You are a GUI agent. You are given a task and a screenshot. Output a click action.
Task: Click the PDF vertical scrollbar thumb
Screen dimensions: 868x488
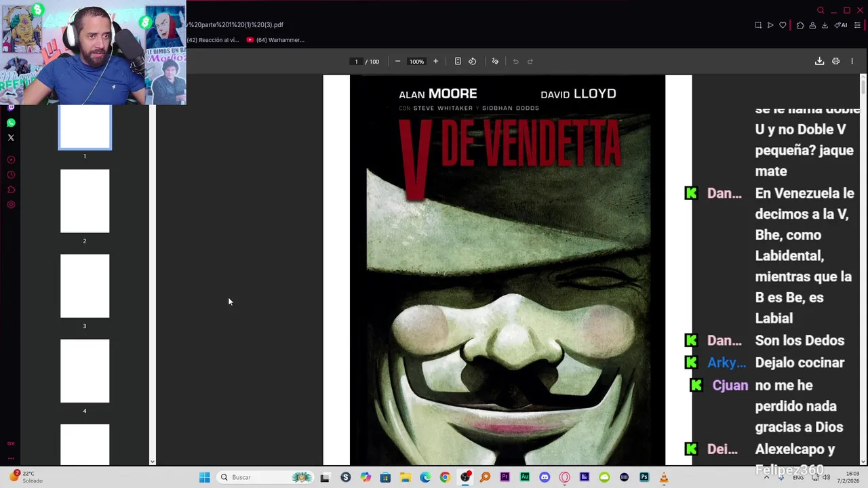pos(863,87)
